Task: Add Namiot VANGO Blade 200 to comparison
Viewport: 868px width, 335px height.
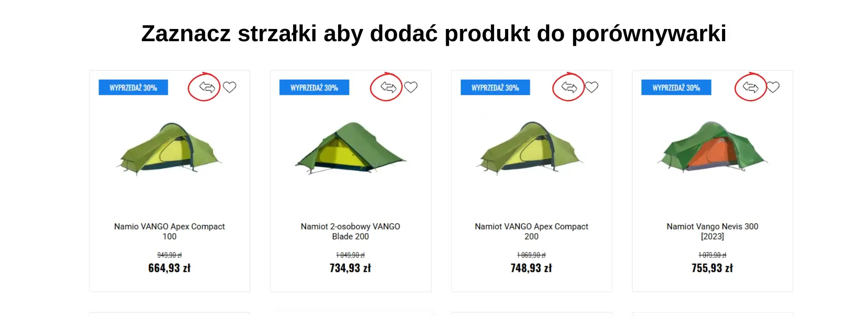Action: (388, 87)
